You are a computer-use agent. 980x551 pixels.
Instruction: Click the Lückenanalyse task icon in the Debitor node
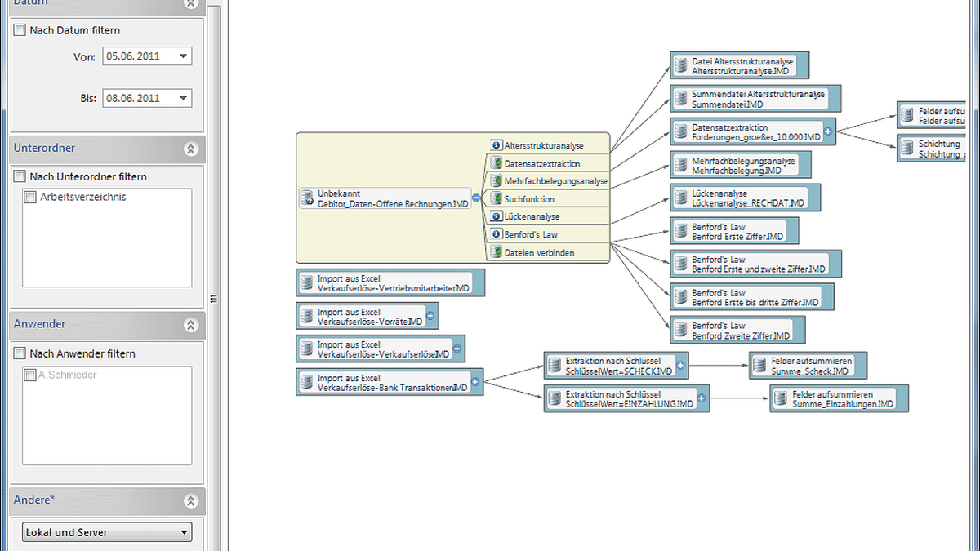[496, 216]
